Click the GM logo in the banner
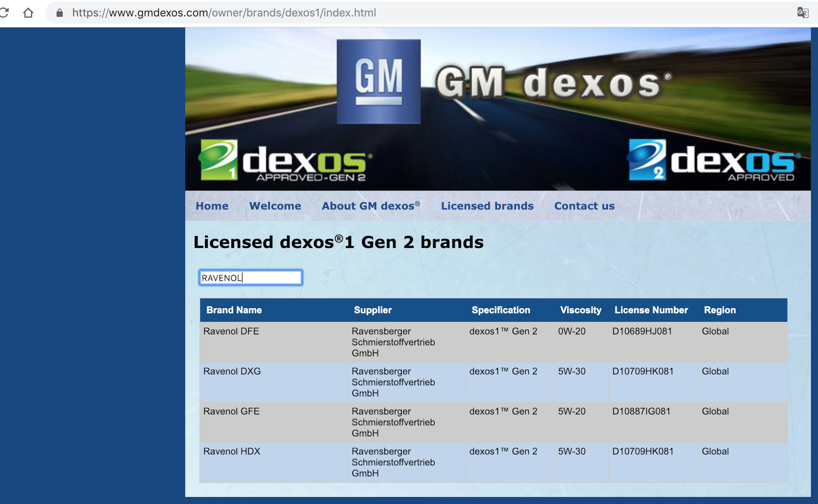 [x=379, y=81]
